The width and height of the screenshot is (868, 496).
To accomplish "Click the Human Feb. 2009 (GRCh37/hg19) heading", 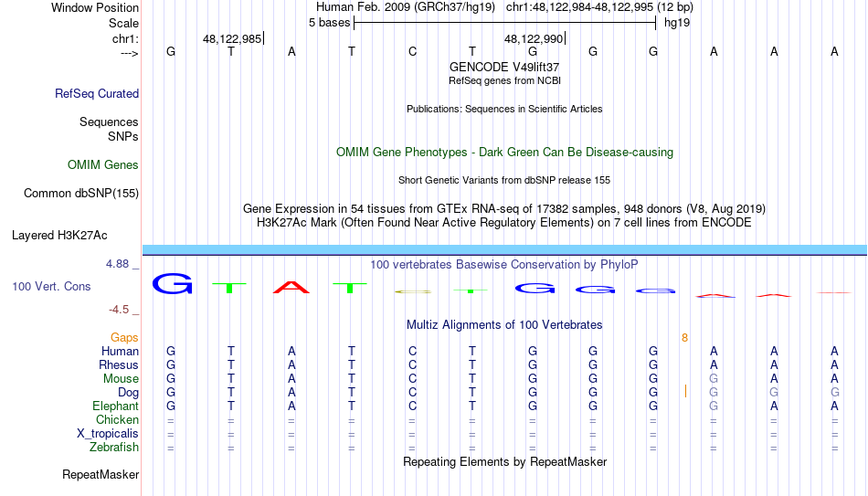I will click(x=408, y=7).
